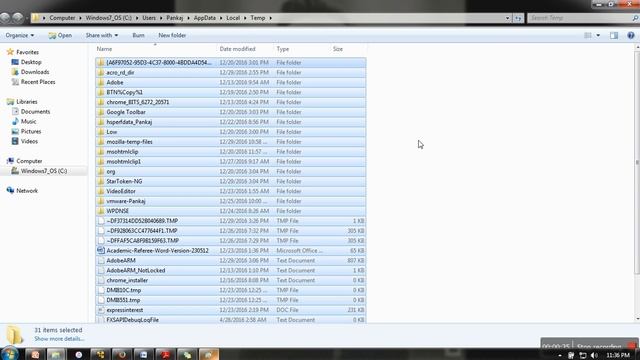
Task: Open Adobe Reader from the taskbar
Action: (165, 354)
